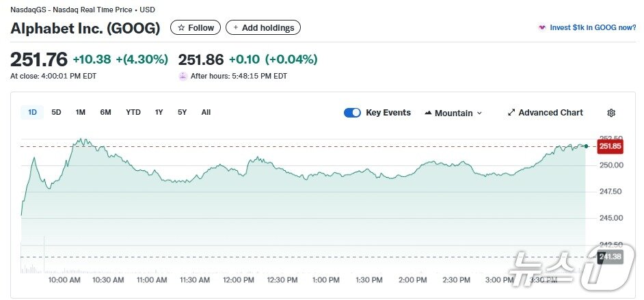The width and height of the screenshot is (644, 300).
Task: Select the 1D time range tab
Action: [32, 112]
